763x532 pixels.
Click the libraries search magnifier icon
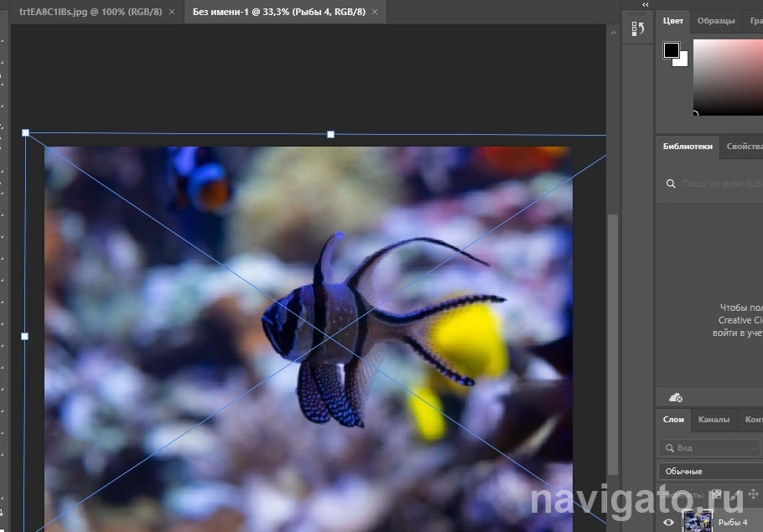[x=671, y=183]
